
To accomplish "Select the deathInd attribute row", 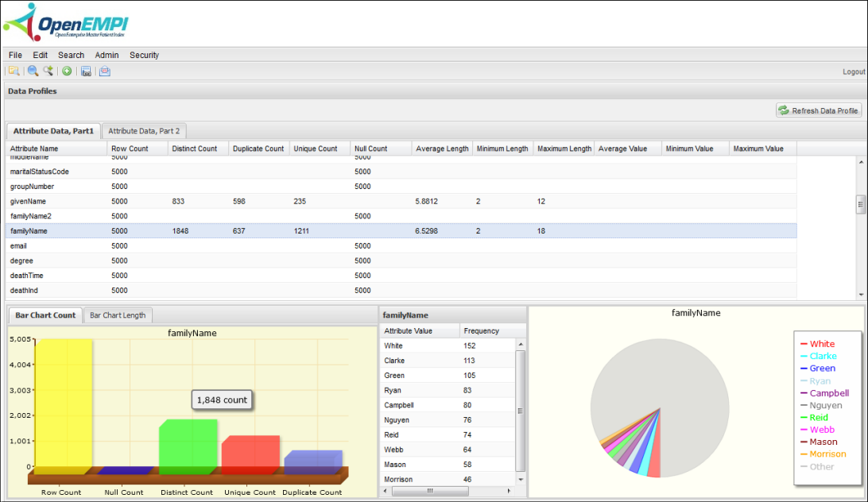I will (x=401, y=291).
